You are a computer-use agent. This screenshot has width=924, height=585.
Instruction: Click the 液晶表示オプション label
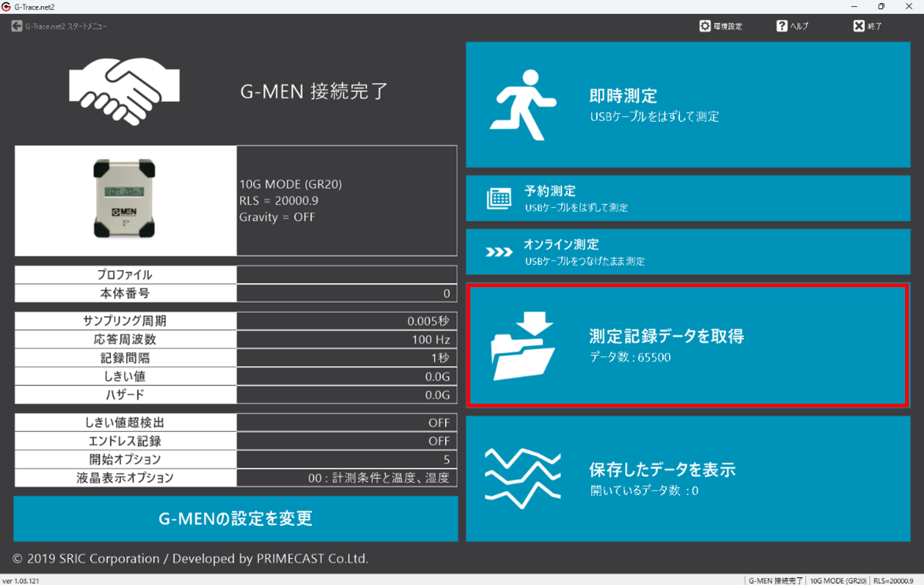pos(125,478)
